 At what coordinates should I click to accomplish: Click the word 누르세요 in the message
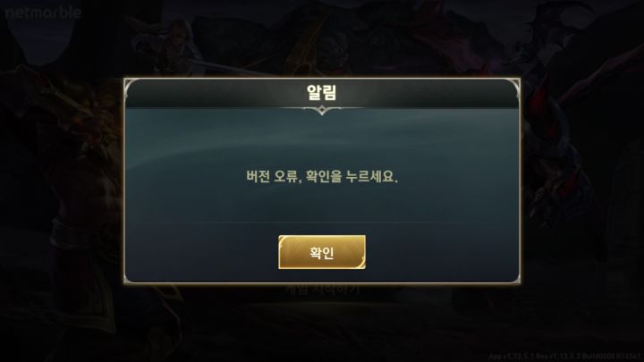[x=372, y=176]
